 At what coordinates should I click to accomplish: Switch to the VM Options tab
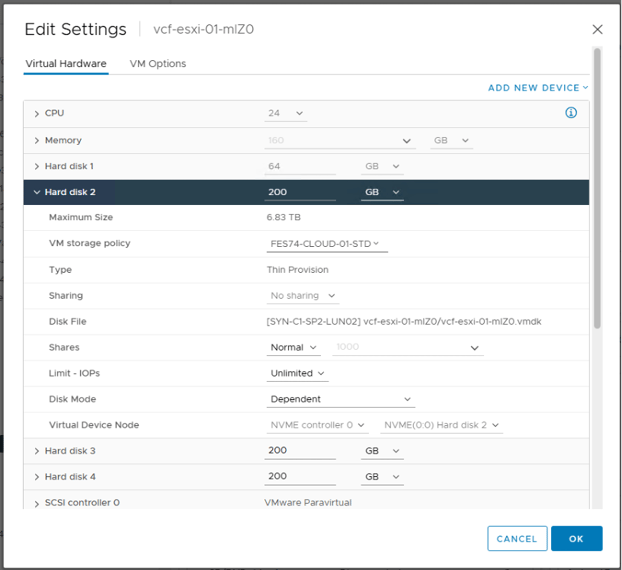pos(158,63)
